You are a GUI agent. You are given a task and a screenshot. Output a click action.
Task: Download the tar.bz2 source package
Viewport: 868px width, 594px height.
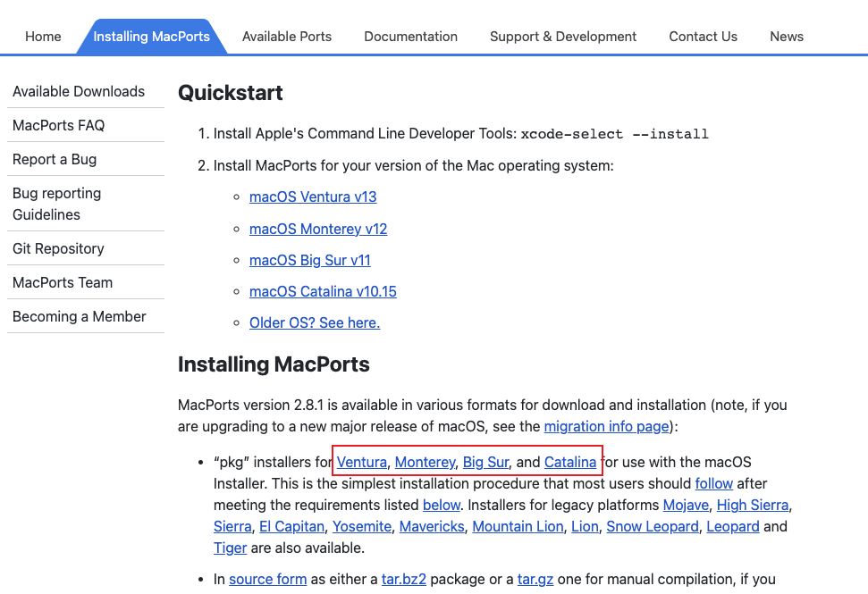[403, 579]
